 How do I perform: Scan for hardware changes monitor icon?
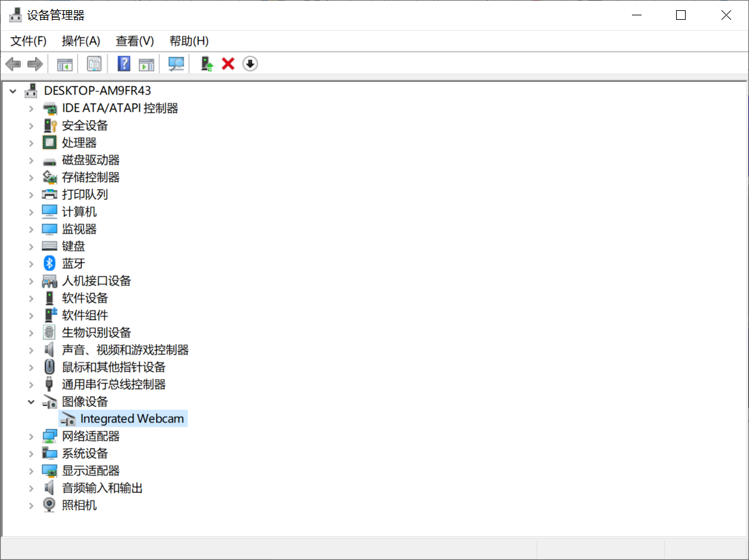point(176,64)
